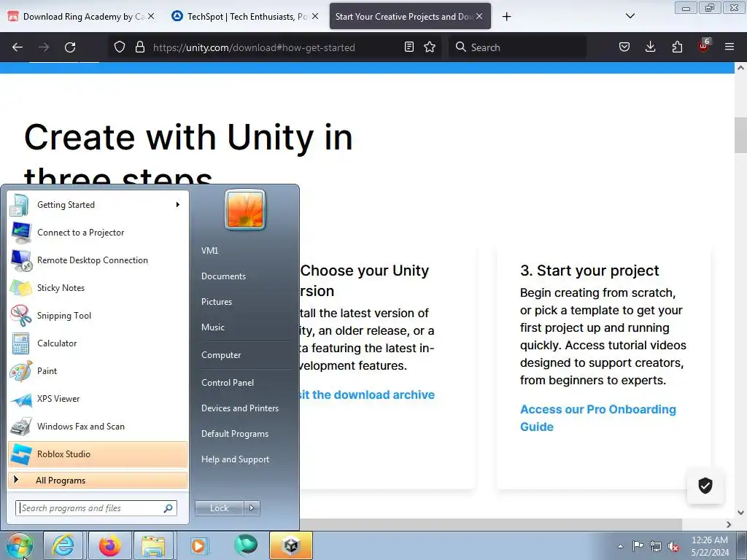Click the user account picture
Image resolution: width=747 pixels, height=560 pixels.
(245, 209)
